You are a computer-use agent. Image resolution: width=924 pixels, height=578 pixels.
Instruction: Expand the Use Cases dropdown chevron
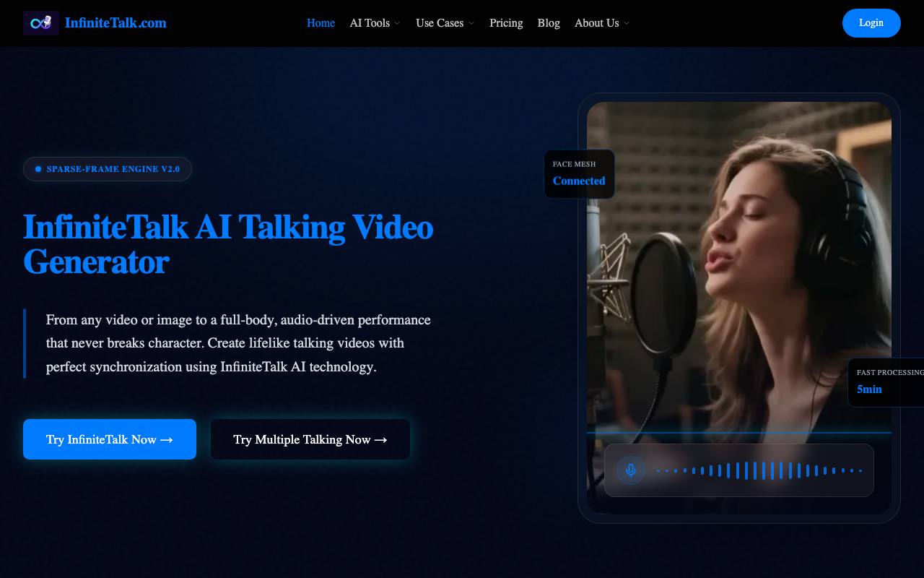(471, 23)
